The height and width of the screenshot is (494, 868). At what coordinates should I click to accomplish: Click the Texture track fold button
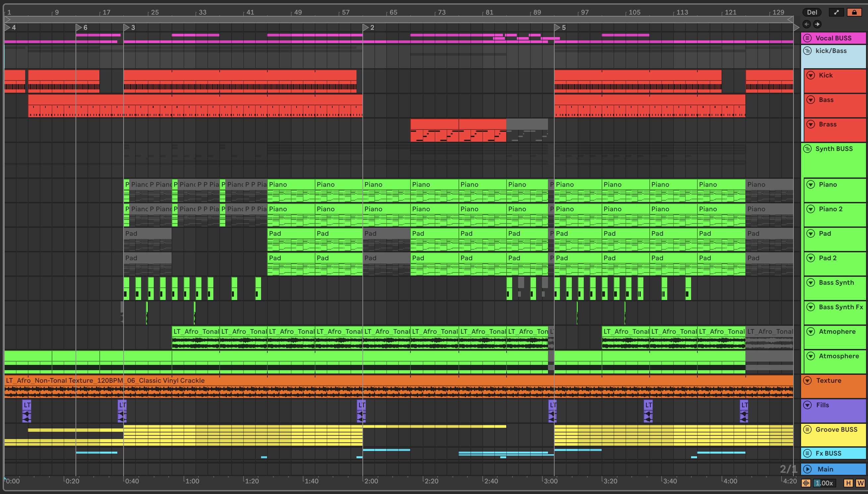click(808, 380)
